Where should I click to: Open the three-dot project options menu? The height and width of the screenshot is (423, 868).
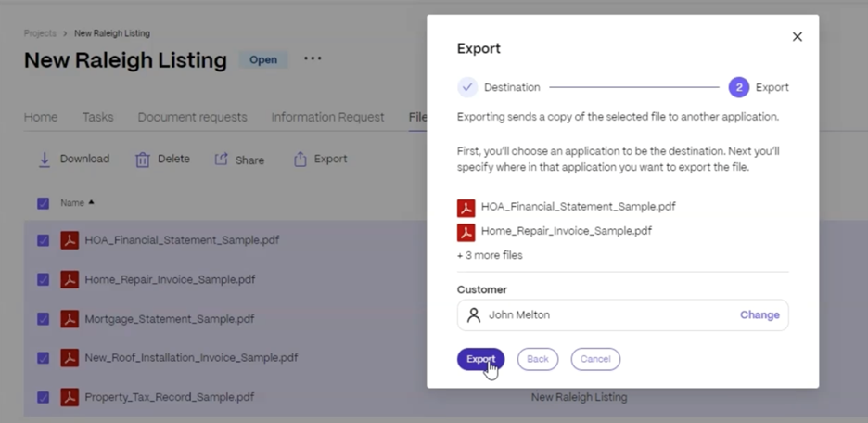tap(313, 58)
